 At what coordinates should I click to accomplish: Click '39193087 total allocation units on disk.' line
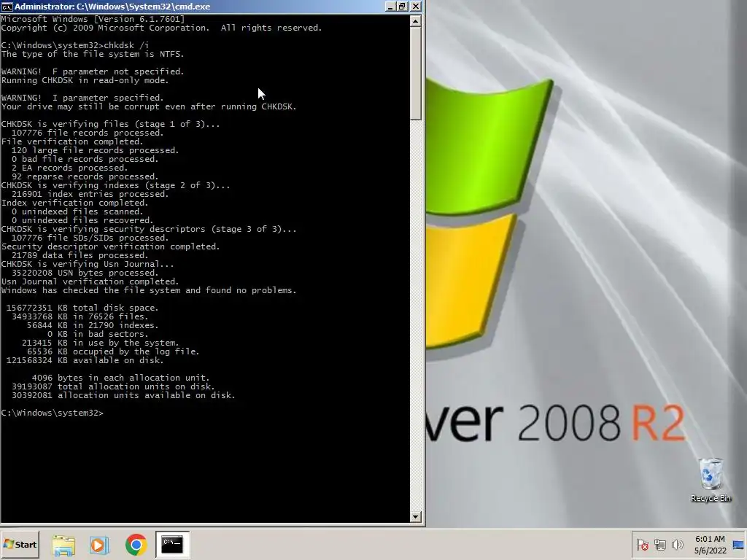point(113,386)
